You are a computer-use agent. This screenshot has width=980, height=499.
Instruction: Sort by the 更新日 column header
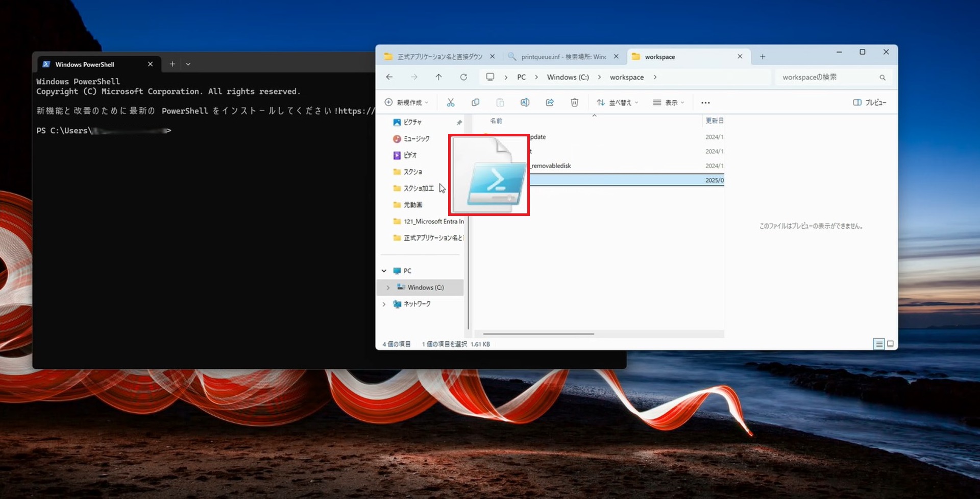[714, 121]
